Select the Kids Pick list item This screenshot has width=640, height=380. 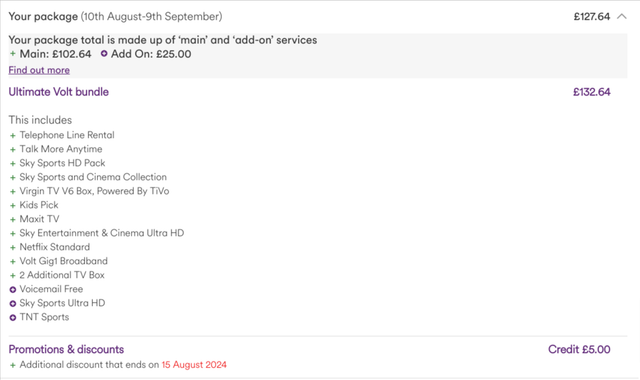pyautogui.click(x=39, y=205)
